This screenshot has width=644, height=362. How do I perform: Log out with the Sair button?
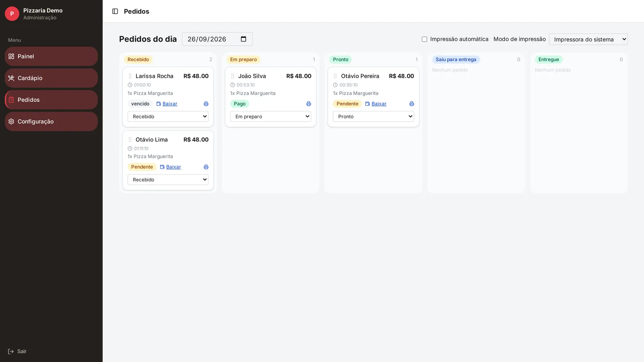(17, 352)
